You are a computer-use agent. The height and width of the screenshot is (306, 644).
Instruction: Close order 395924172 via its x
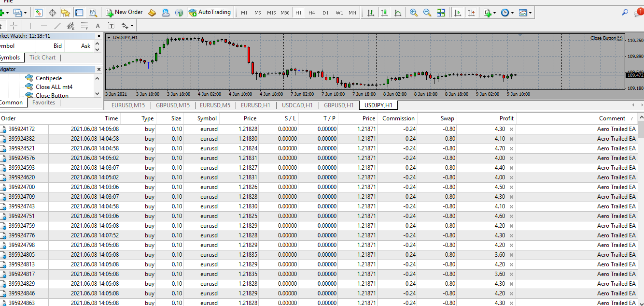tap(511, 129)
